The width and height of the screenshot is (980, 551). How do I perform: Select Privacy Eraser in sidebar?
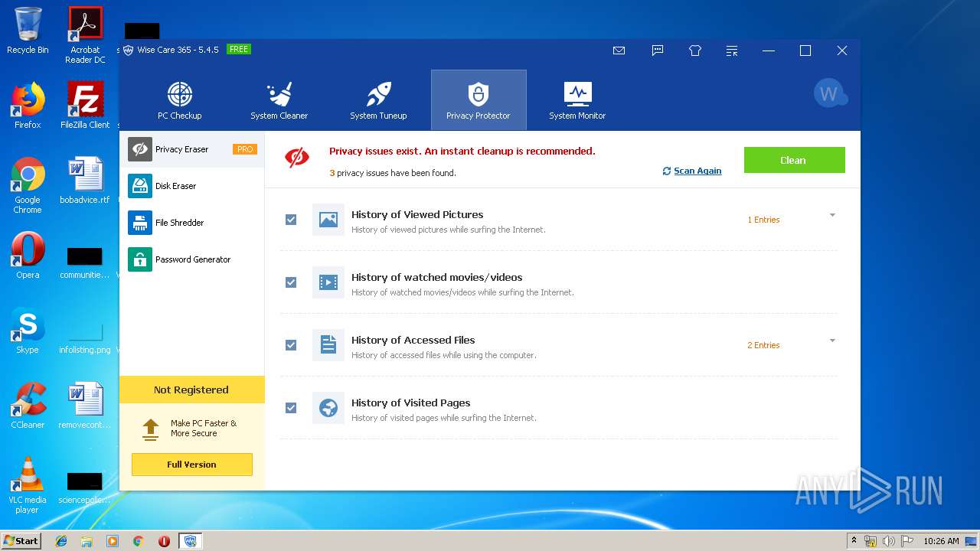click(192, 149)
